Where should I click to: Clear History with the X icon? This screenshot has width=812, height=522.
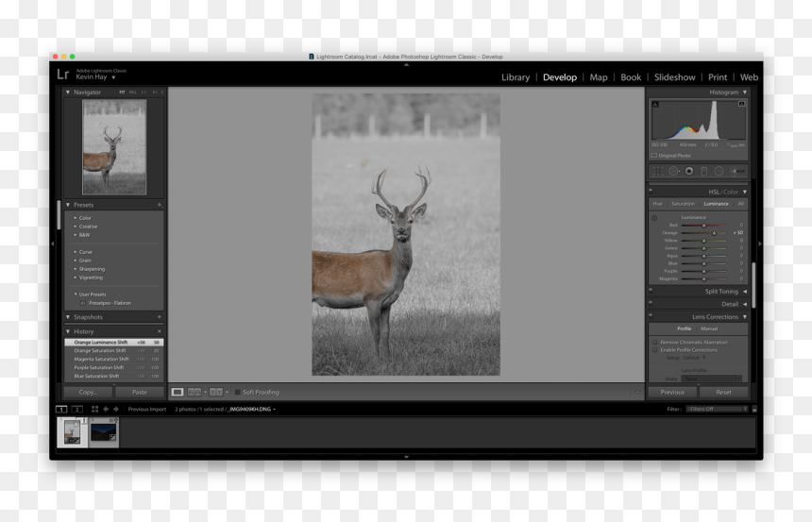pyautogui.click(x=160, y=331)
